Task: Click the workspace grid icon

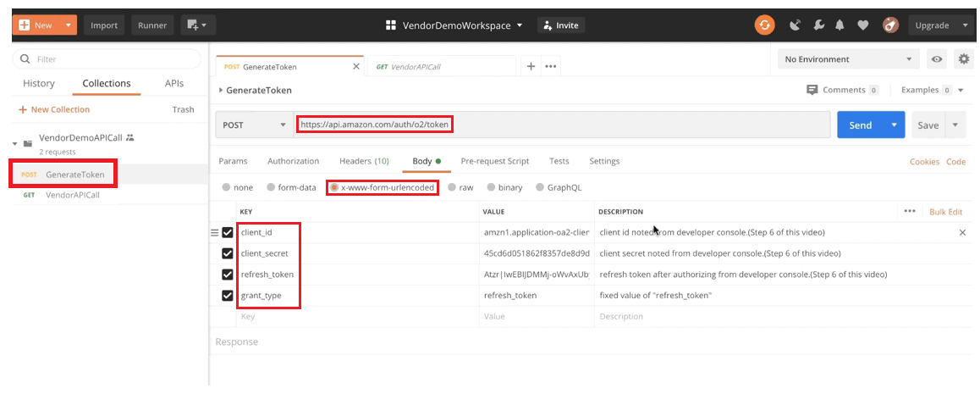Action: (x=391, y=25)
